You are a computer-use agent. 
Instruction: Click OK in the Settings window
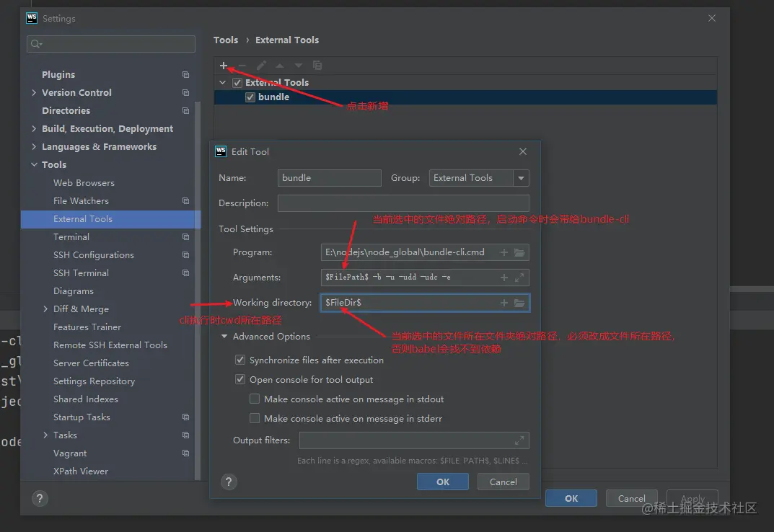tap(571, 498)
